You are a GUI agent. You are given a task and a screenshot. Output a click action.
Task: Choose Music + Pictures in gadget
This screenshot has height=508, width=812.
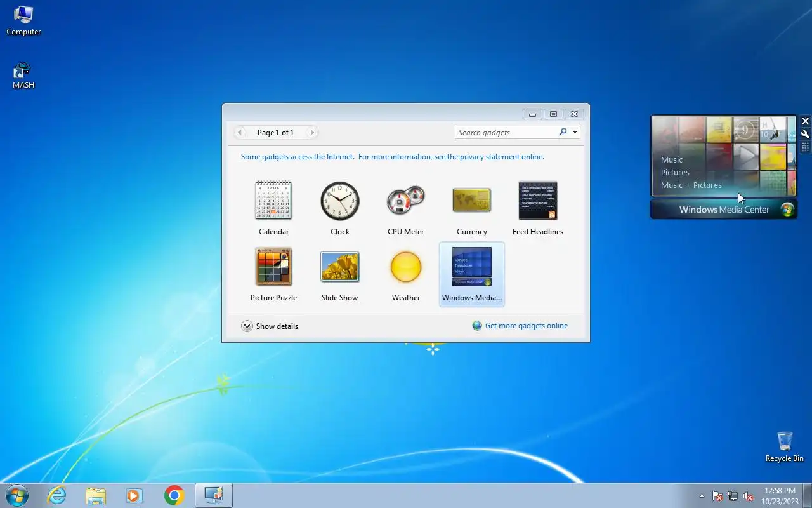coord(691,185)
